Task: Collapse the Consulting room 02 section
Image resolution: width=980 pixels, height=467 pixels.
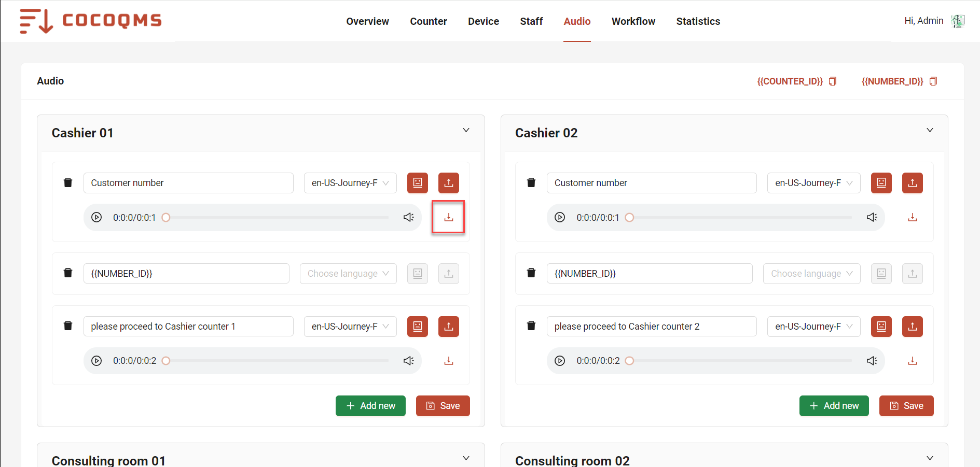Action: pos(929,458)
